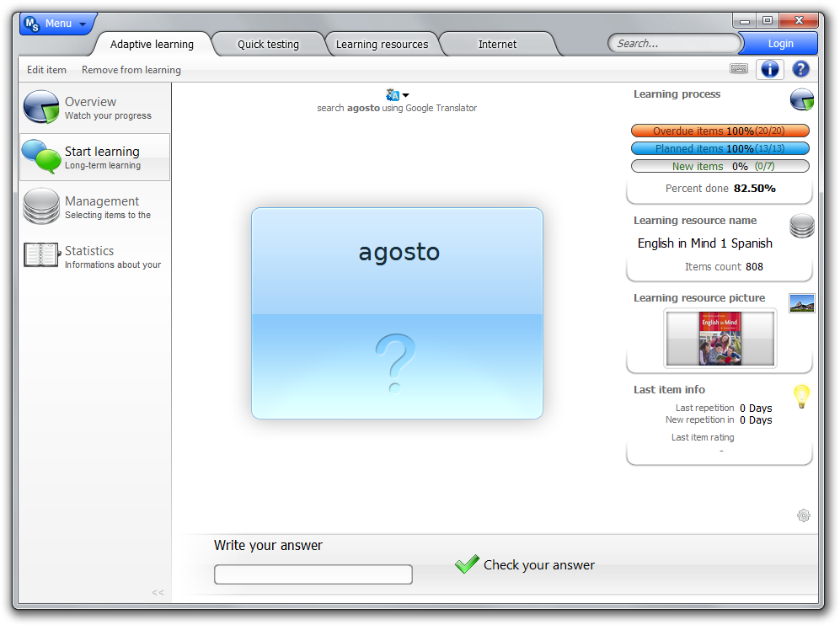Viewport: 840px width, 625px height.
Task: Expand the Google Translator dropdown arrow
Action: pos(405,95)
